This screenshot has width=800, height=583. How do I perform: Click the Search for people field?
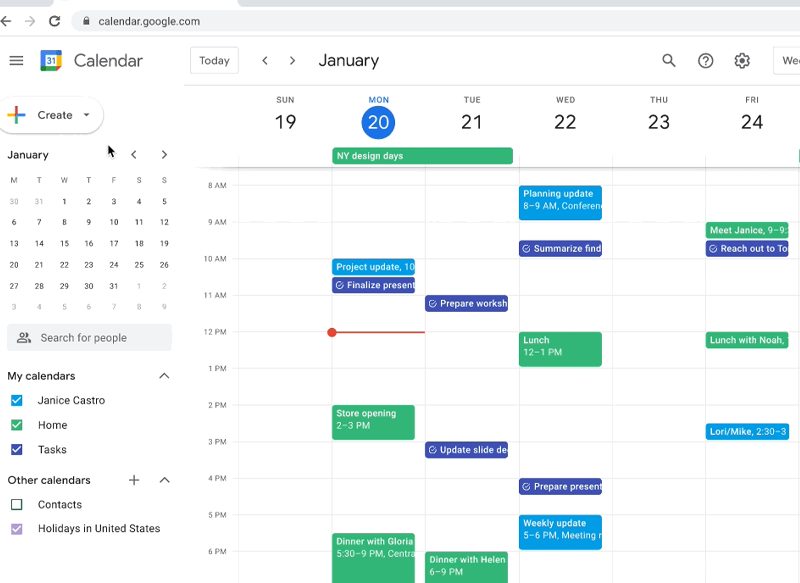[x=90, y=338]
